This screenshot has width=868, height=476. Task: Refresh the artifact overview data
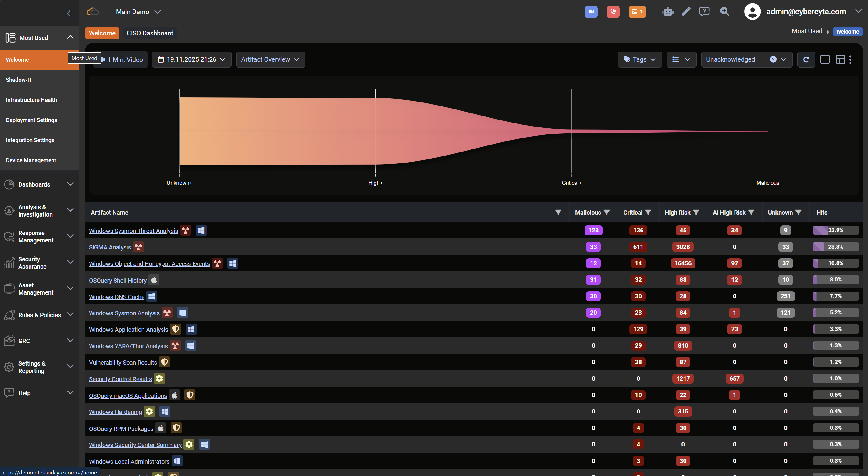(806, 60)
